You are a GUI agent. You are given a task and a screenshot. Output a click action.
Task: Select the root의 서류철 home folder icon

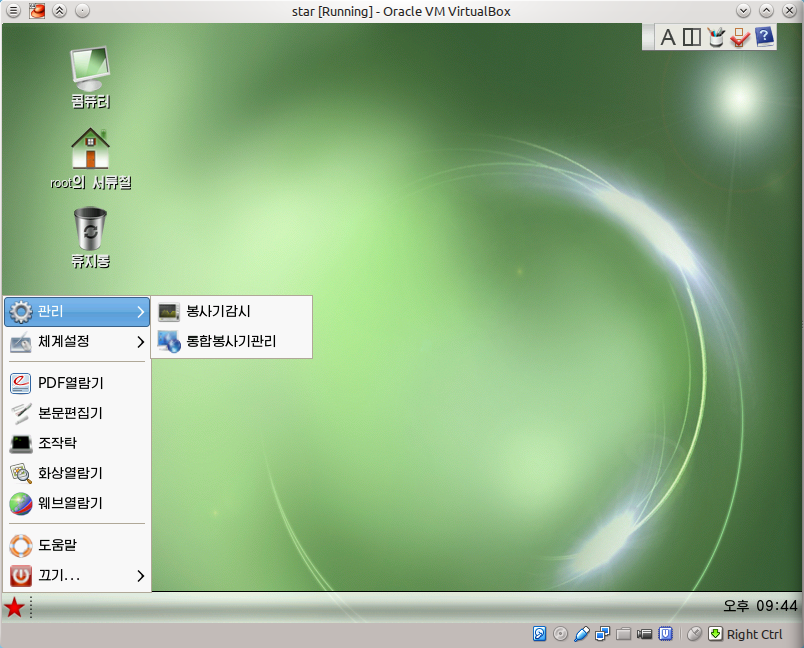(90, 158)
